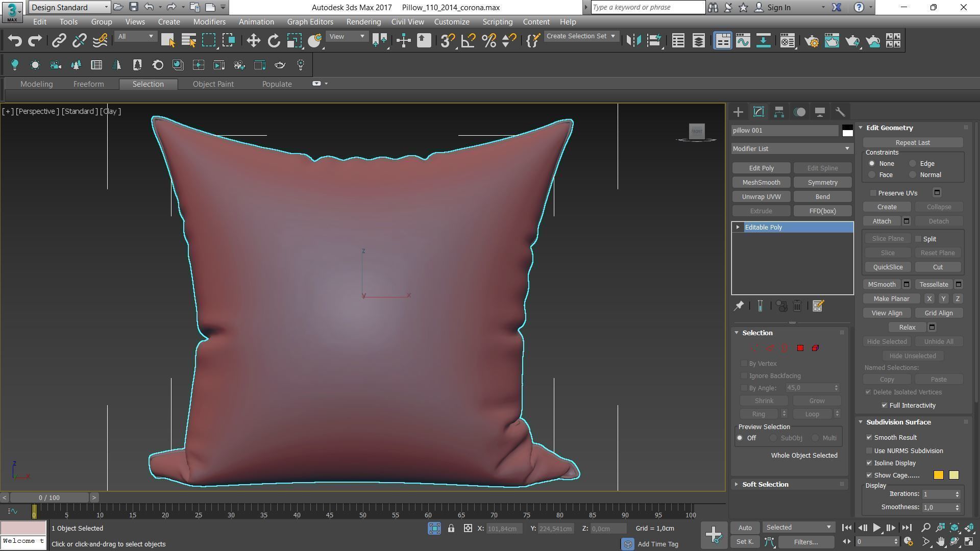980x551 pixels.
Task: Toggle the 3D Snaps tool
Action: pyautogui.click(x=447, y=41)
